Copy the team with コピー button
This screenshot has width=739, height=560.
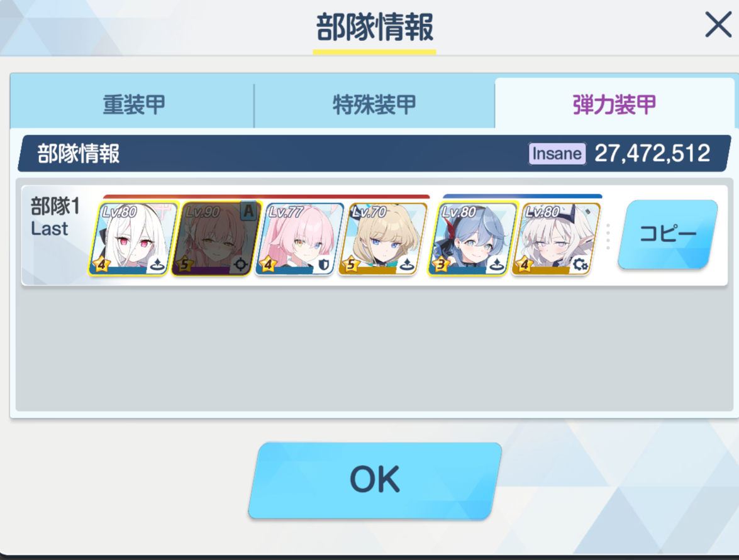pos(668,234)
